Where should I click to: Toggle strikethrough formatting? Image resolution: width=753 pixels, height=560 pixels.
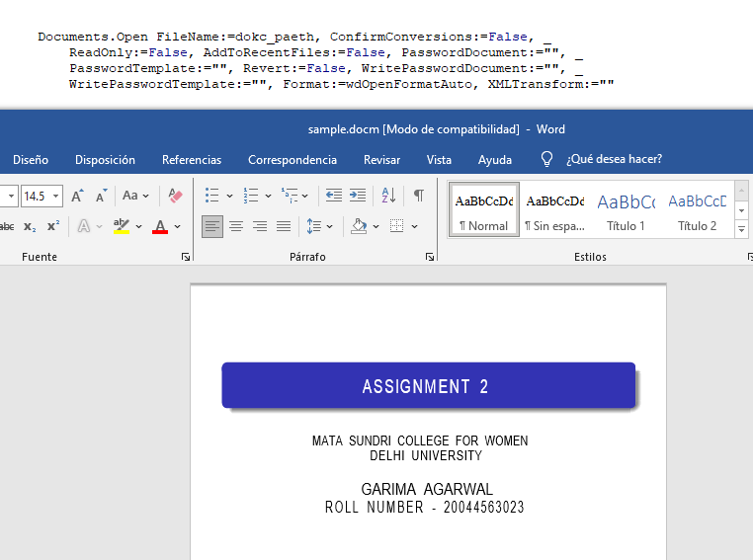click(7, 226)
